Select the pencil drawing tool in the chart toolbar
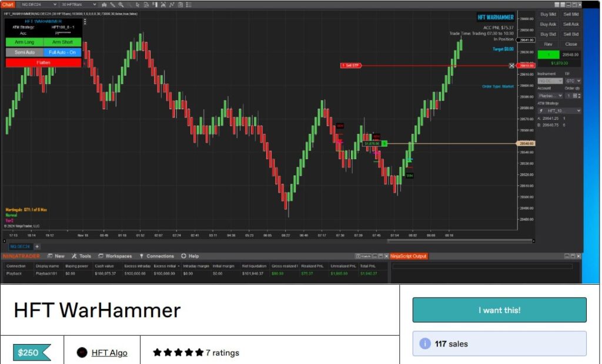The height and width of the screenshot is (364, 602). pos(112,5)
